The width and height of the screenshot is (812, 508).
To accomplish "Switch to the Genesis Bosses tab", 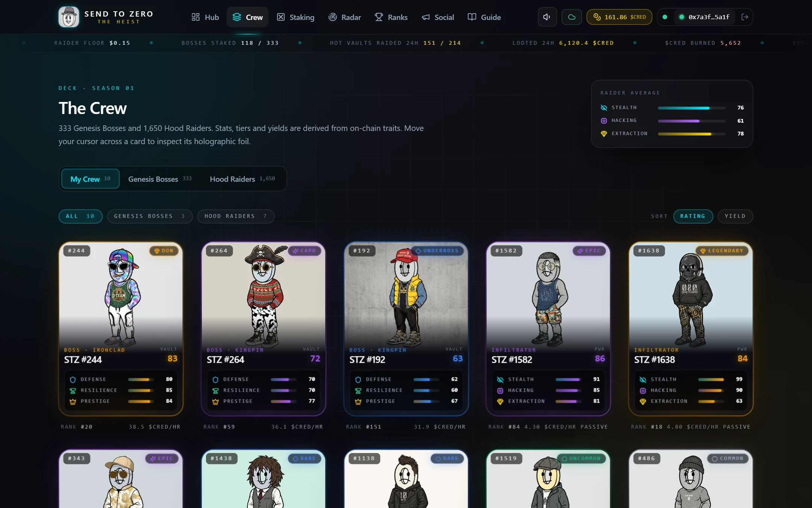I will [160, 179].
